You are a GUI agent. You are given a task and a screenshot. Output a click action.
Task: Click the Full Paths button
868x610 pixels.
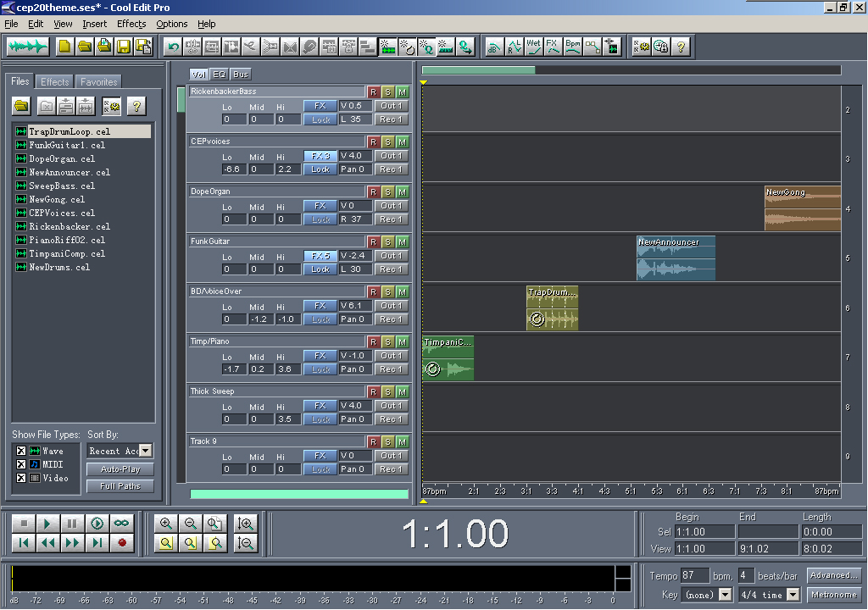click(x=120, y=486)
